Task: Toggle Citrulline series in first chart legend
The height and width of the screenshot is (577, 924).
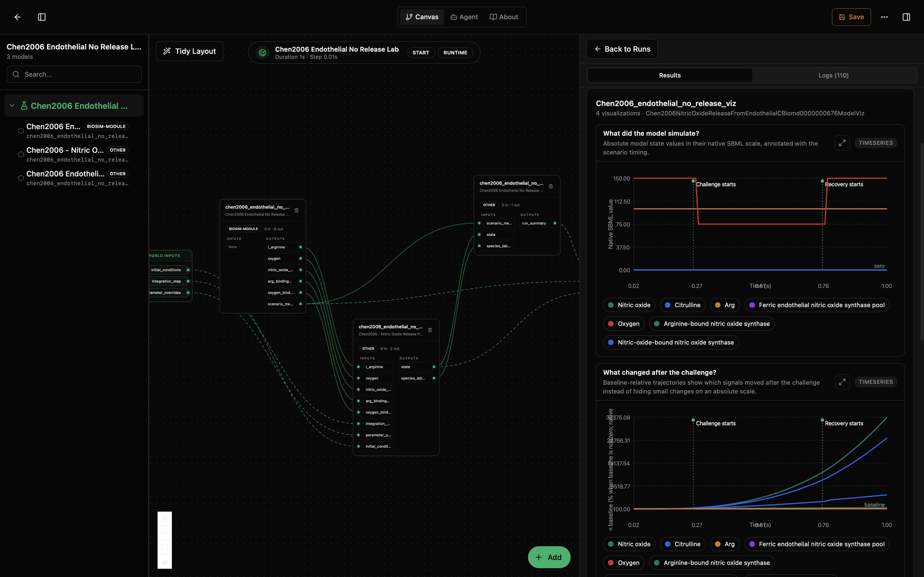Action: tap(683, 305)
